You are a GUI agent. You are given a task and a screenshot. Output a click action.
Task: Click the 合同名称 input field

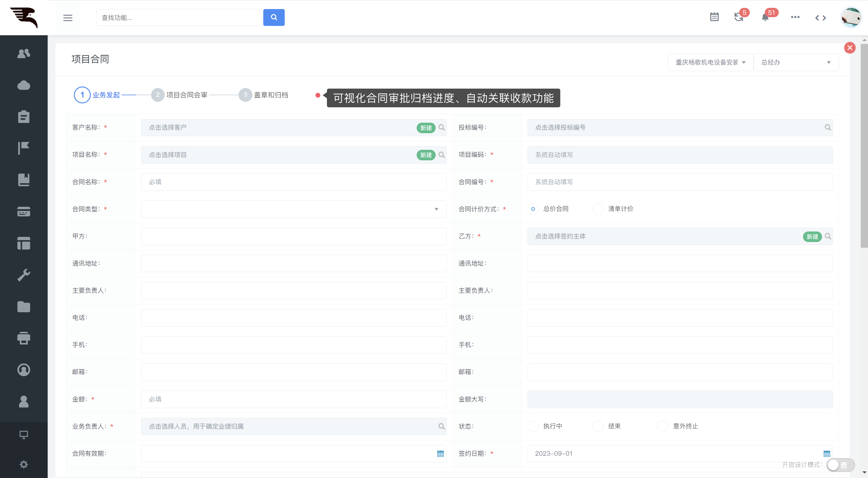tap(293, 182)
